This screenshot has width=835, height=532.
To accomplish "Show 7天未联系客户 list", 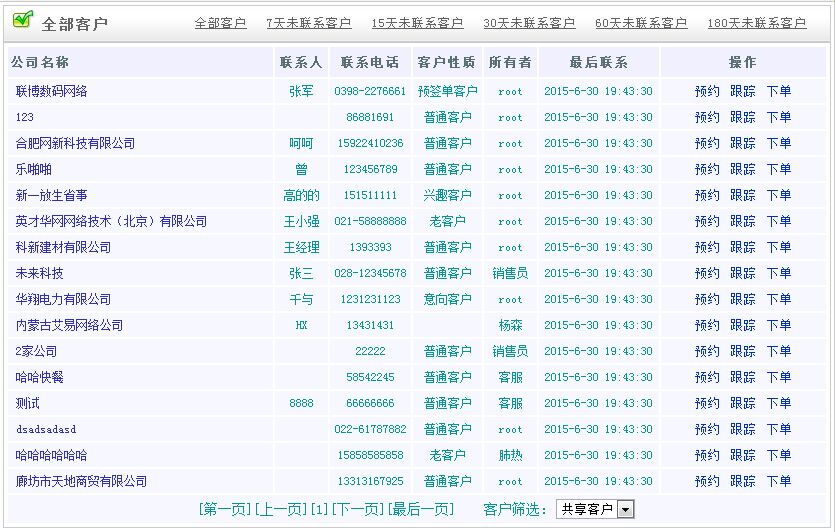I will pos(309,23).
